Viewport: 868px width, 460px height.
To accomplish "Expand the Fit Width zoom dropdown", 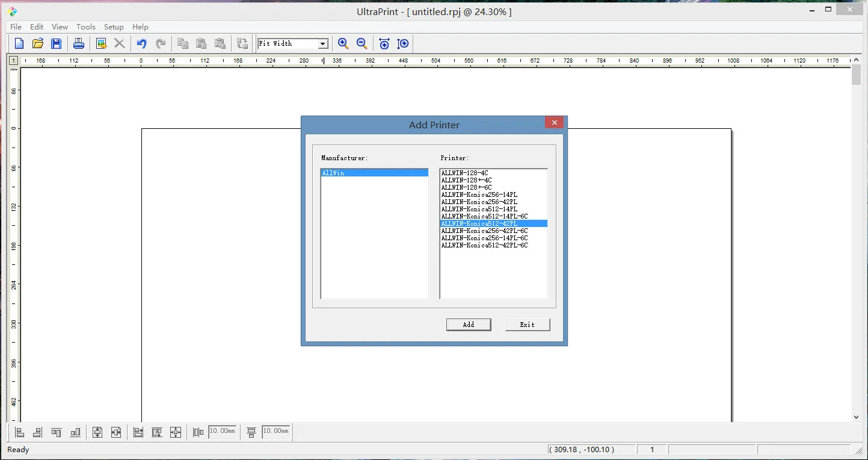I will [323, 43].
